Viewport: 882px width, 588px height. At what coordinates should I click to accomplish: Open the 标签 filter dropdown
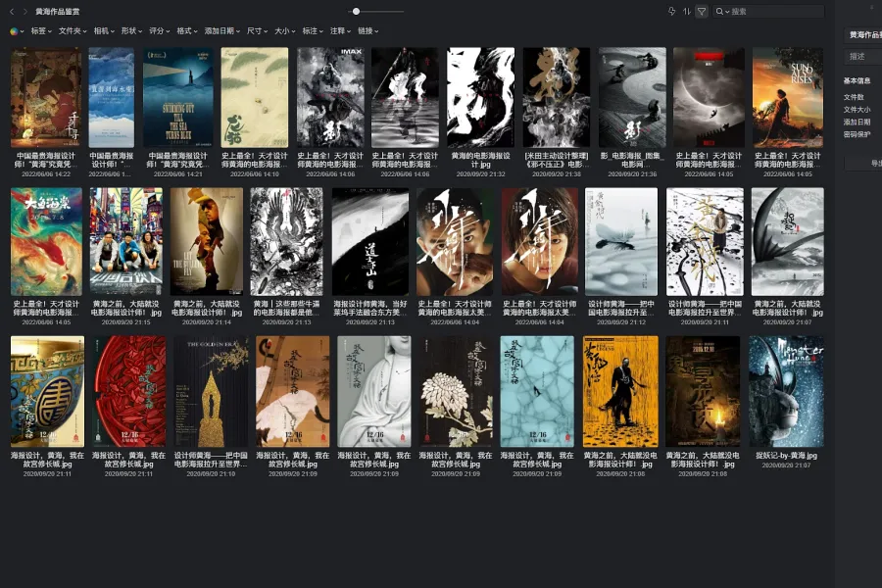click(x=41, y=31)
